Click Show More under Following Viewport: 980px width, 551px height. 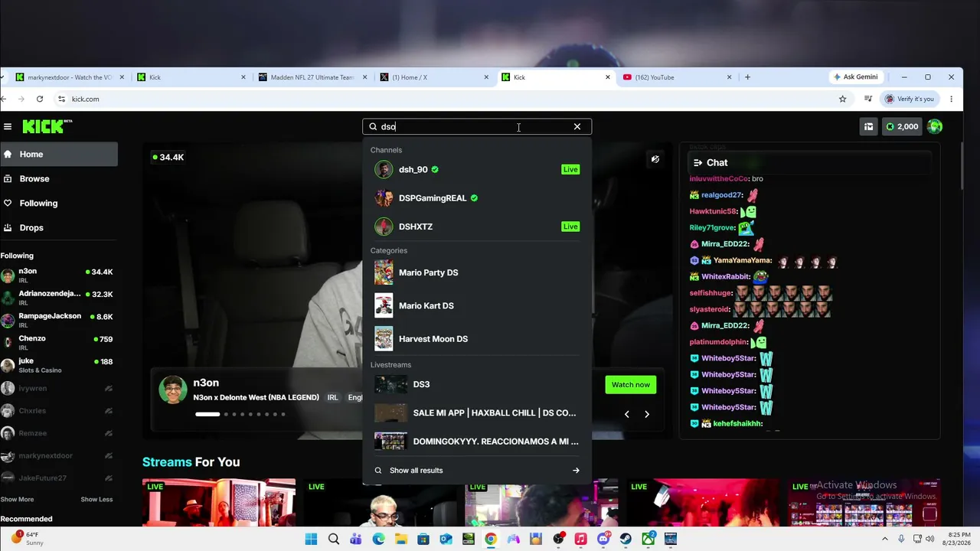pos(17,499)
